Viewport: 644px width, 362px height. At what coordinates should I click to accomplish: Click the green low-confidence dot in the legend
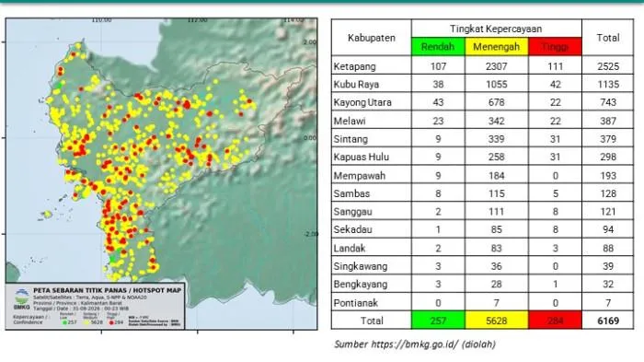click(64, 322)
